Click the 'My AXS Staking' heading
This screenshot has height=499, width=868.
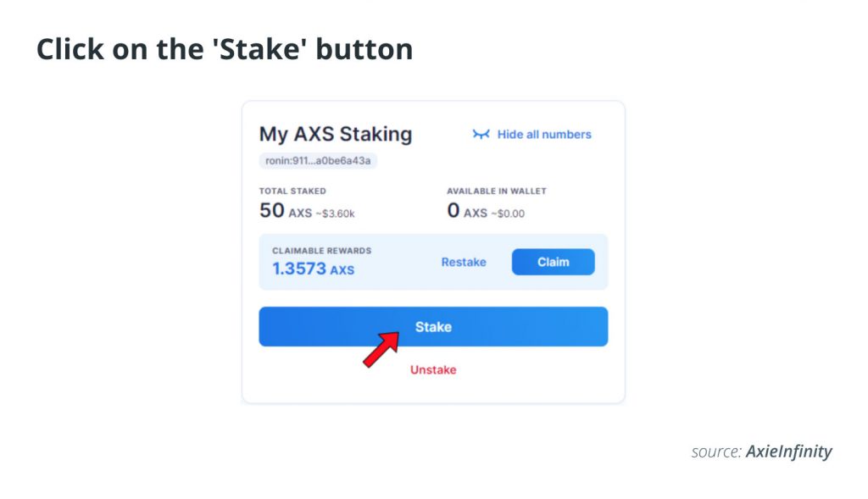(336, 134)
